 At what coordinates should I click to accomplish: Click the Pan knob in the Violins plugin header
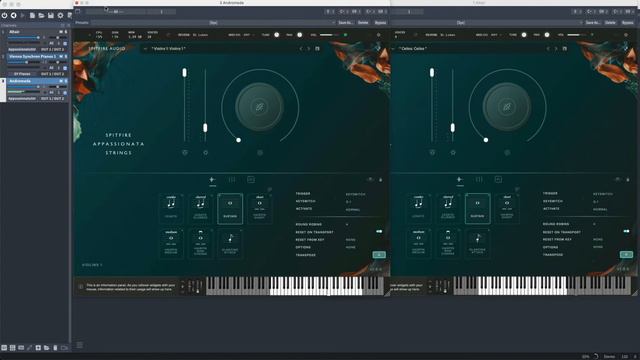tap(300, 35)
